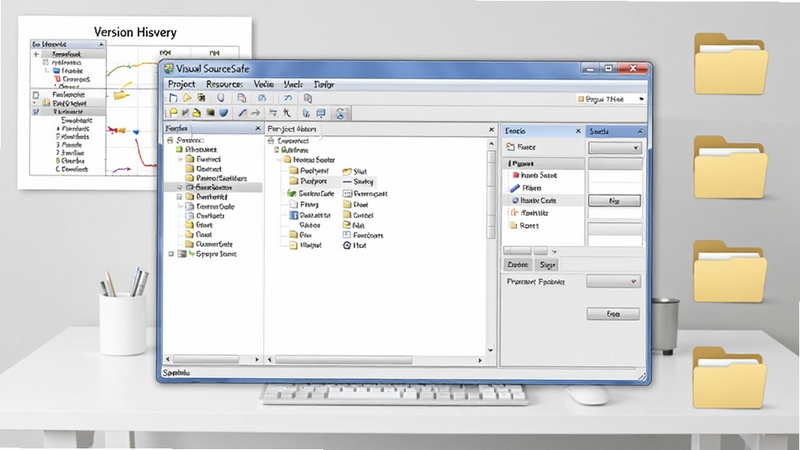
Task: Click the blue monitor icon in second toolbar row
Action: (321, 113)
